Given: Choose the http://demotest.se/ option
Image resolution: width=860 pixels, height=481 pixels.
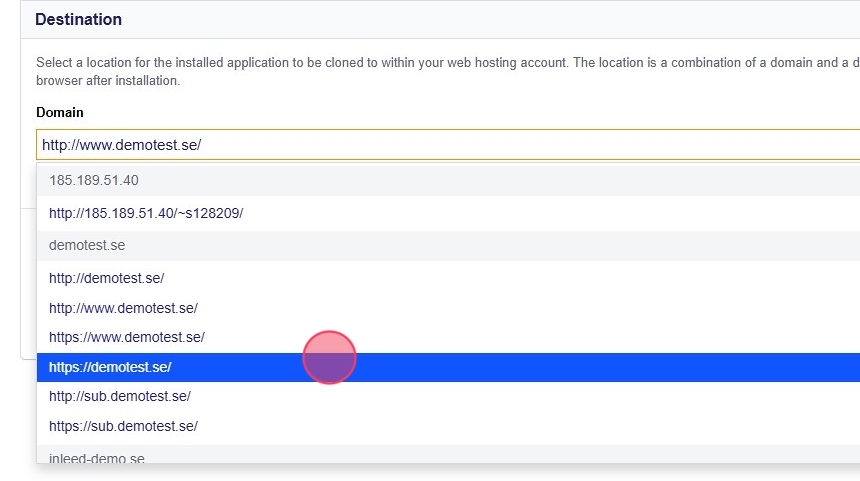Looking at the screenshot, I should click(106, 278).
